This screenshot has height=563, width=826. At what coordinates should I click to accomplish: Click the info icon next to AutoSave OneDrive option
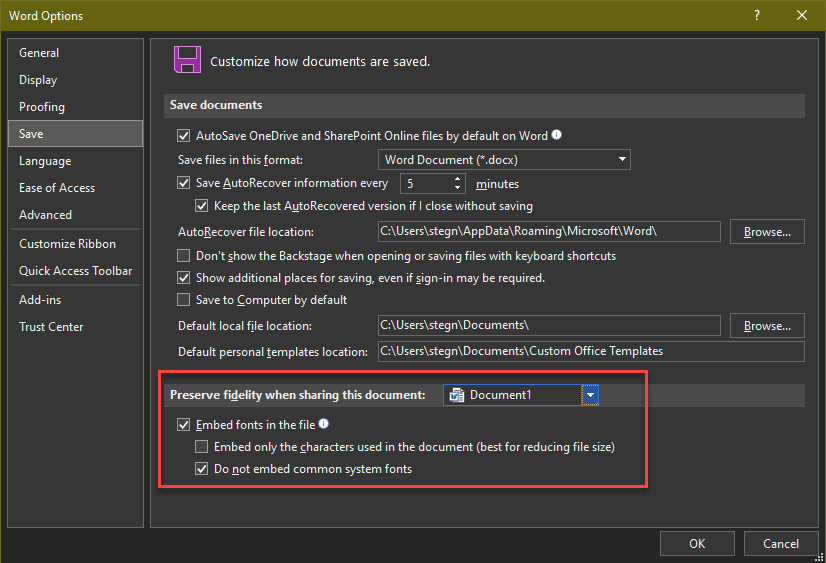click(556, 135)
